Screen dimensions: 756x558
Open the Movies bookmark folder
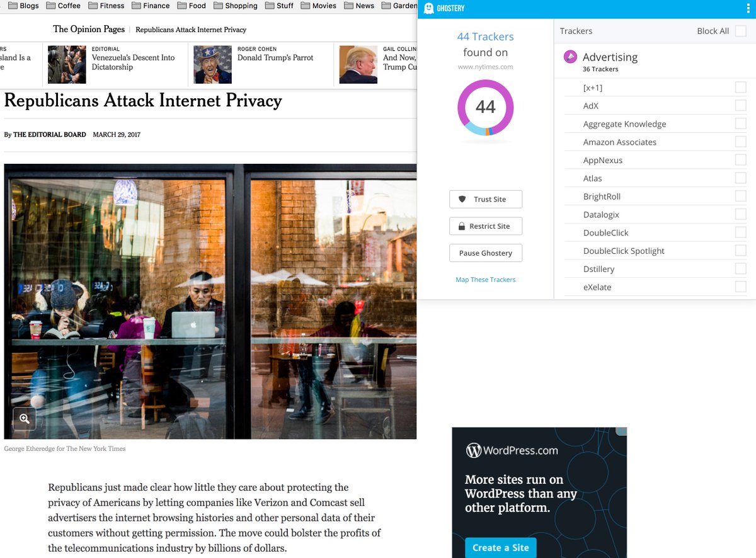pos(319,6)
